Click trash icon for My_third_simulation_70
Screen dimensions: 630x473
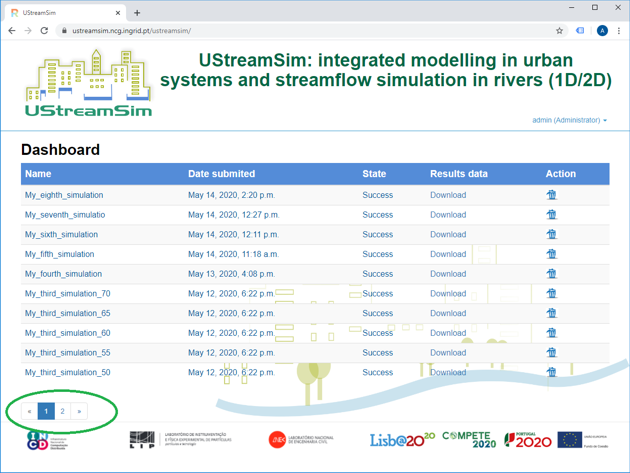tap(552, 293)
